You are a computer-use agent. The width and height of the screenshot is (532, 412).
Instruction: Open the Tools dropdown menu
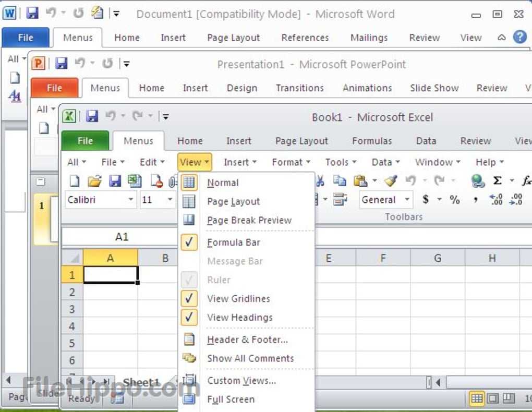pos(341,162)
